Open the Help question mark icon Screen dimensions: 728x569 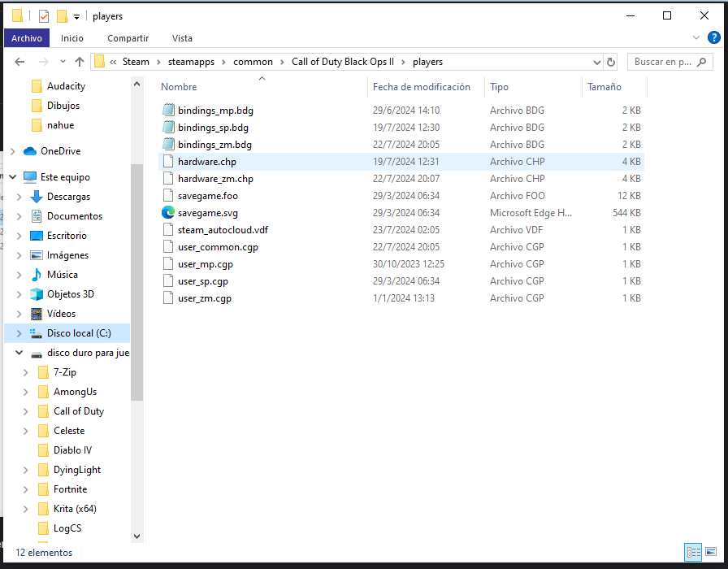coord(713,37)
